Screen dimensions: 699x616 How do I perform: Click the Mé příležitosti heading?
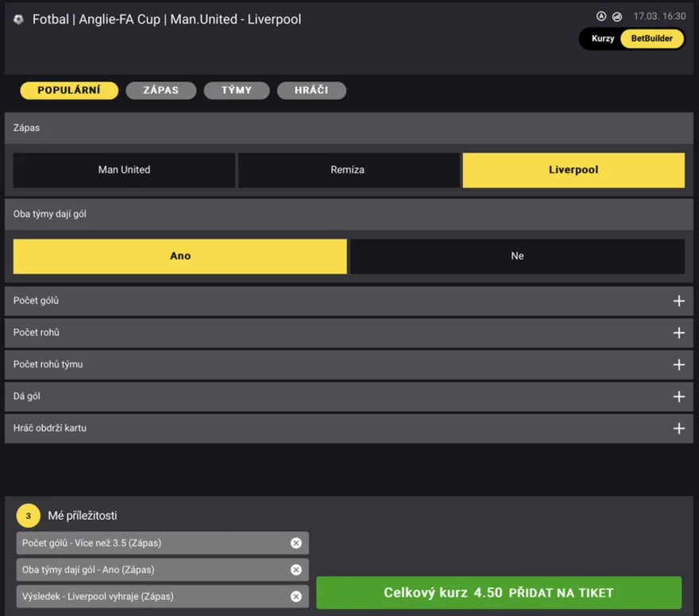83,516
